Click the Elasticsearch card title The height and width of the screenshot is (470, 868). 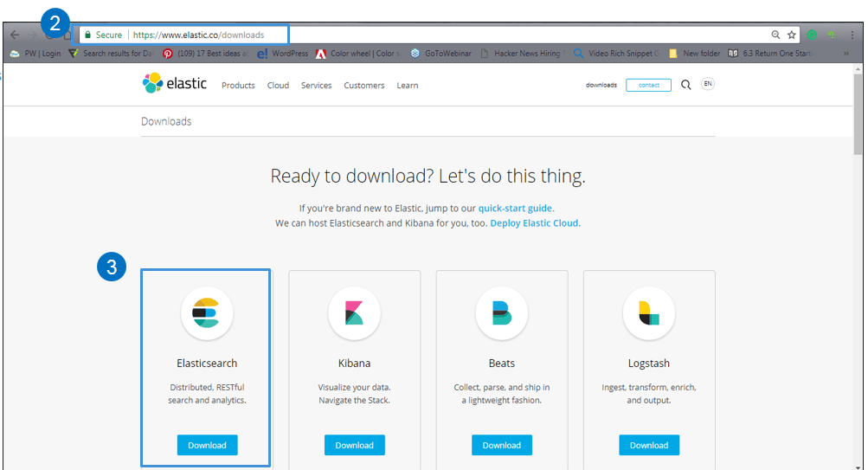coord(207,364)
